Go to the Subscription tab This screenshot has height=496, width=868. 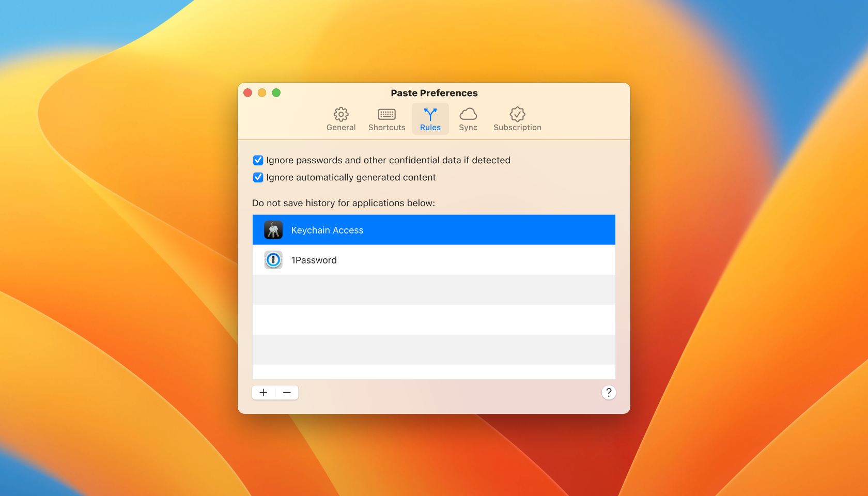(x=517, y=119)
